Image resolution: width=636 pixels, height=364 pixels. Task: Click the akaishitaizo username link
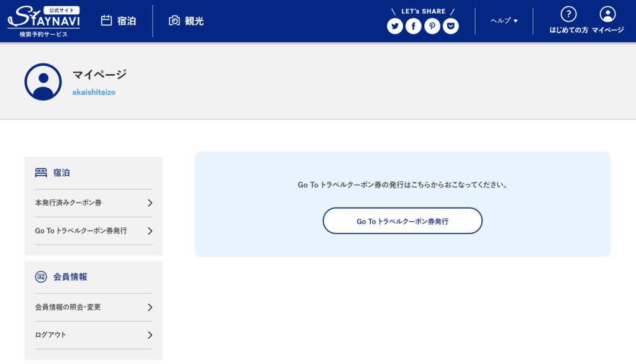[94, 92]
